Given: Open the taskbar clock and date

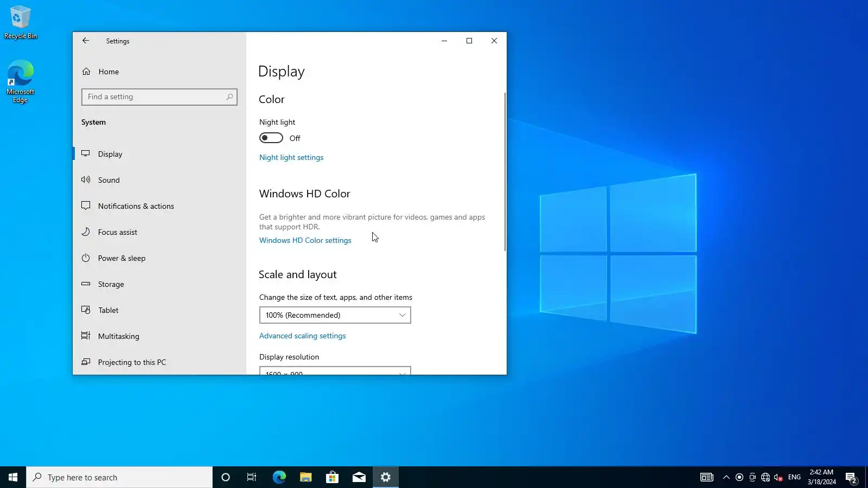Looking at the screenshot, I should 821,477.
